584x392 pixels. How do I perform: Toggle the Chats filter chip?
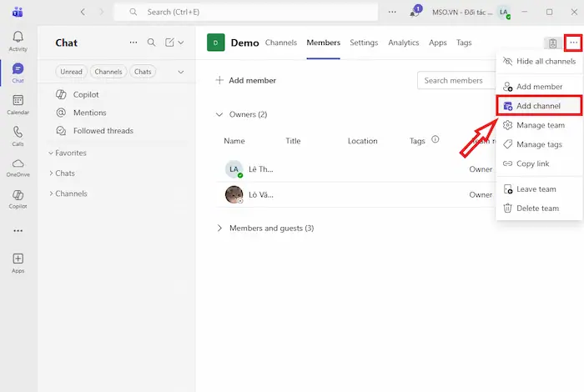[143, 72]
